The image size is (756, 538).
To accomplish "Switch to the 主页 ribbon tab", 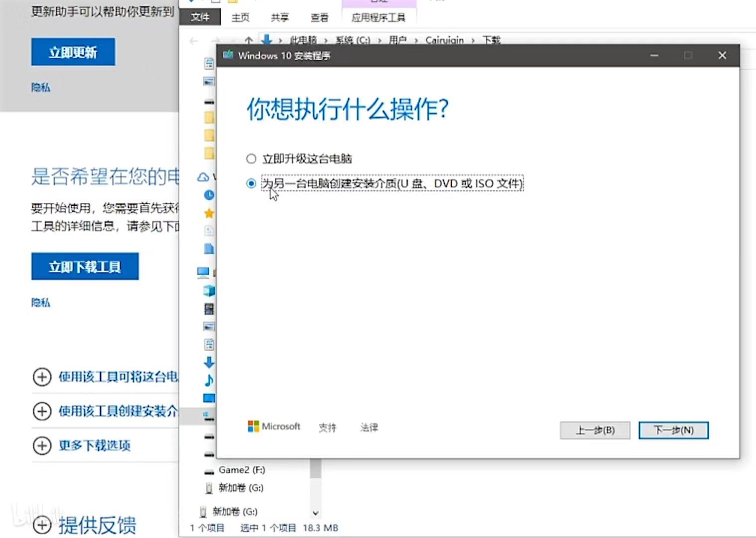I will (x=240, y=17).
